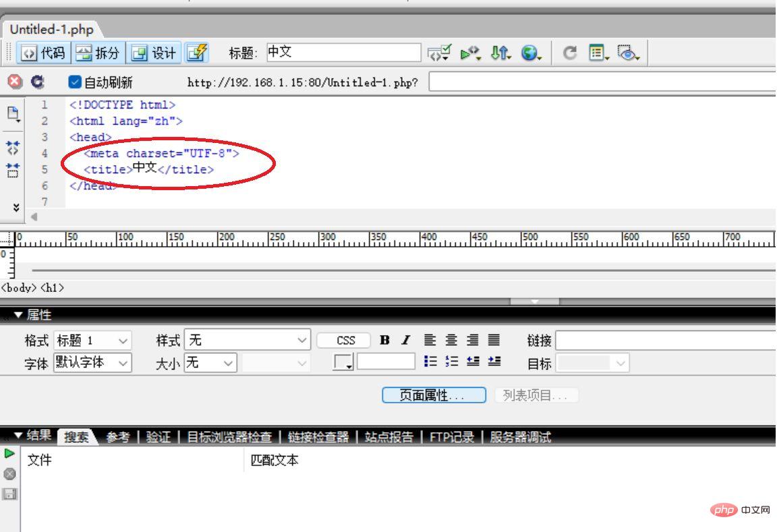Click the code view left scroll arrow
The image size is (777, 532).
click(x=34, y=216)
